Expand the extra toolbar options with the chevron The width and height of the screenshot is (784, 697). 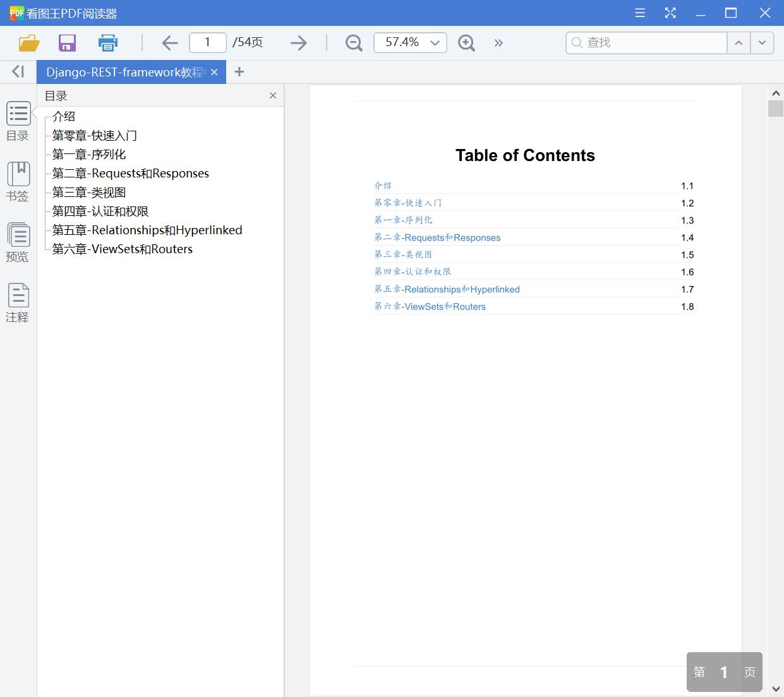click(x=498, y=42)
